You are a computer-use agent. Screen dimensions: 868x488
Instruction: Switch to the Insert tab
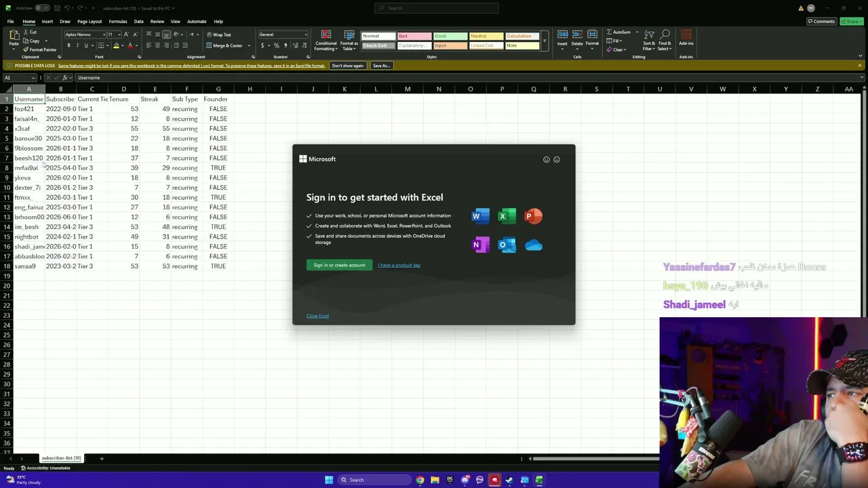[x=47, y=21]
